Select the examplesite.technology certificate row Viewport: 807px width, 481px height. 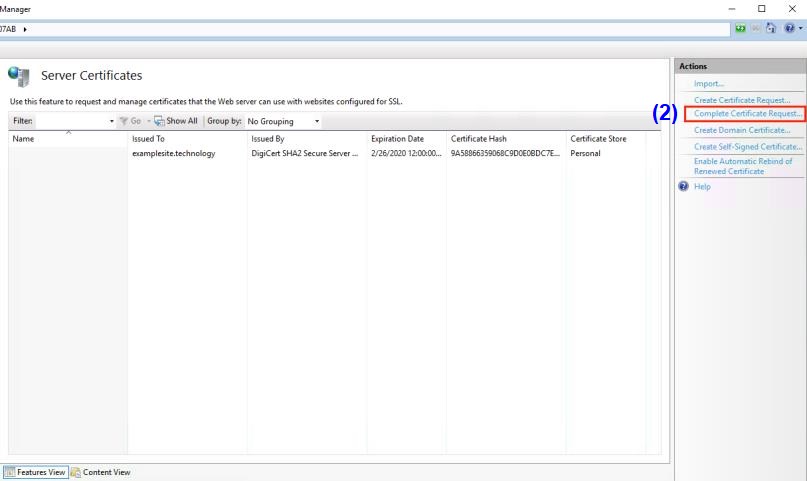[x=335, y=153]
